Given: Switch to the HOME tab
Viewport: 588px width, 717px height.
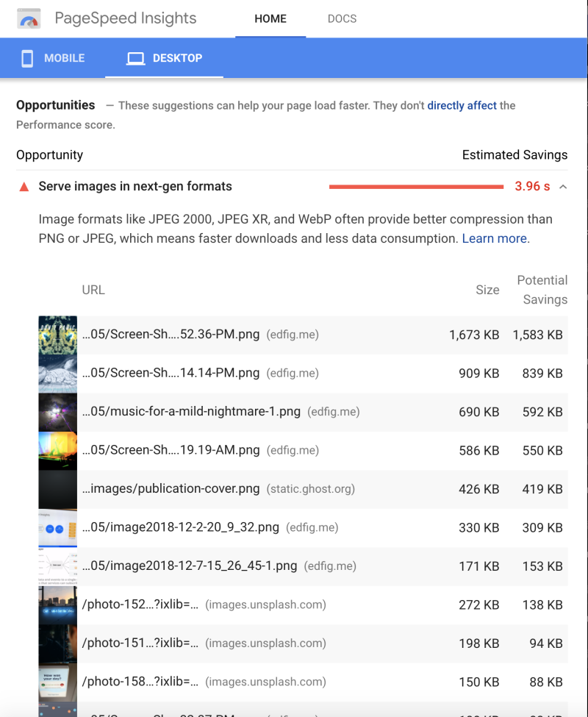Looking at the screenshot, I should coord(270,18).
